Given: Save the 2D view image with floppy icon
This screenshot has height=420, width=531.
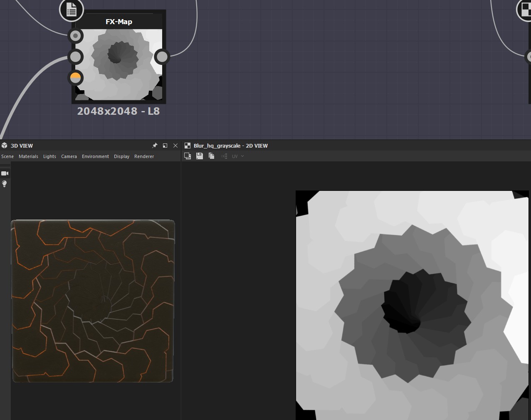Looking at the screenshot, I should click(x=200, y=156).
